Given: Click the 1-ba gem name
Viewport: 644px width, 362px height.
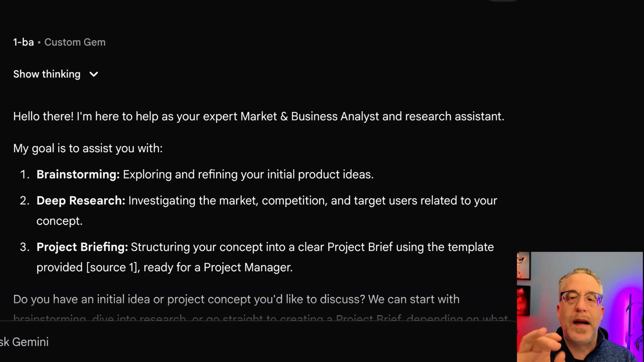Looking at the screenshot, I should click(24, 42).
